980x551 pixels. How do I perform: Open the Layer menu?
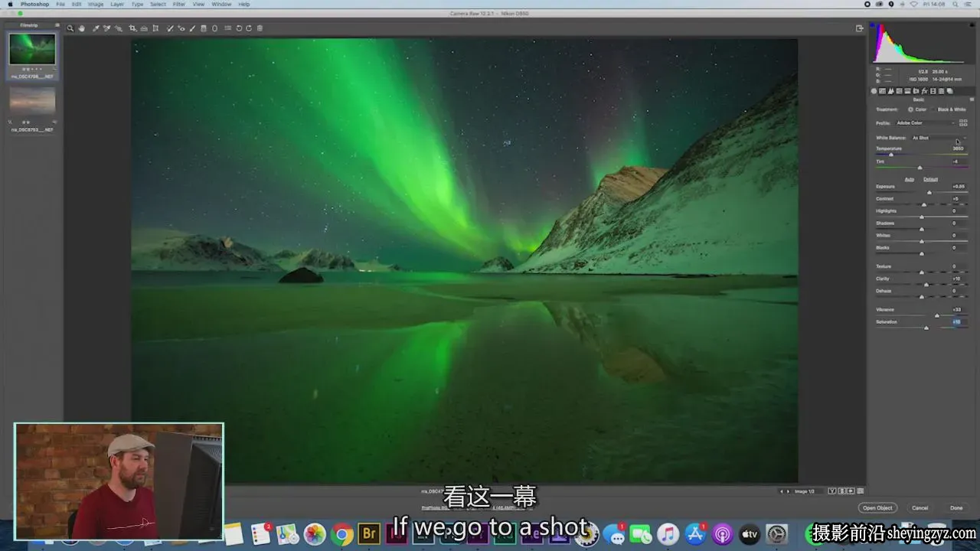coord(117,4)
